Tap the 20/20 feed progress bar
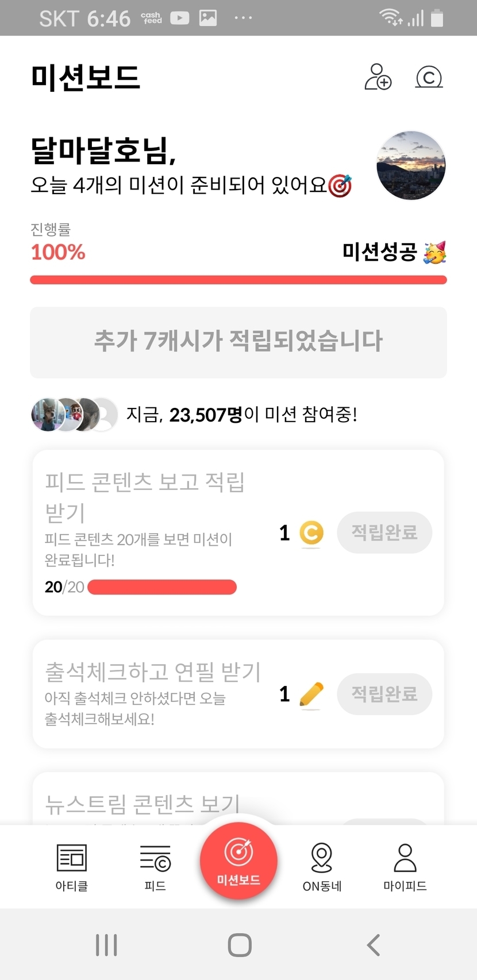This screenshot has width=477, height=980. coord(162,587)
